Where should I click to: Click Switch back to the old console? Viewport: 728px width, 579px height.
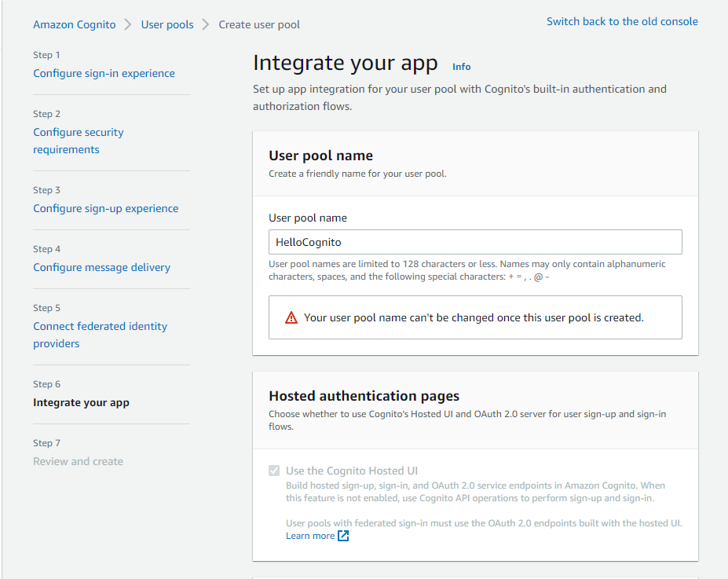622,21
